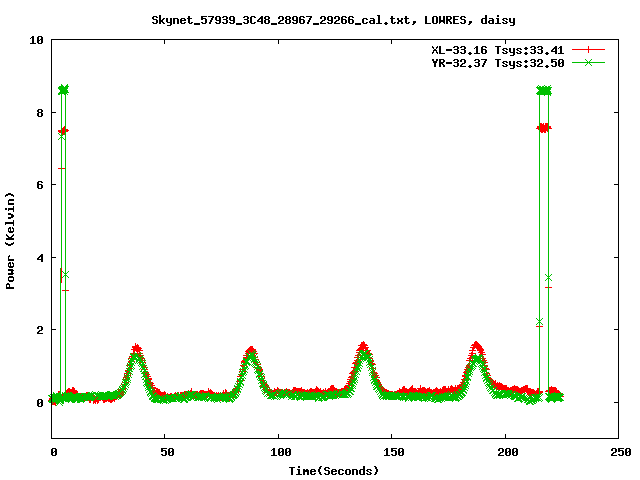640x480 pixels.
Task: Click the y-axis tick label 10
Action: [x=36, y=40]
